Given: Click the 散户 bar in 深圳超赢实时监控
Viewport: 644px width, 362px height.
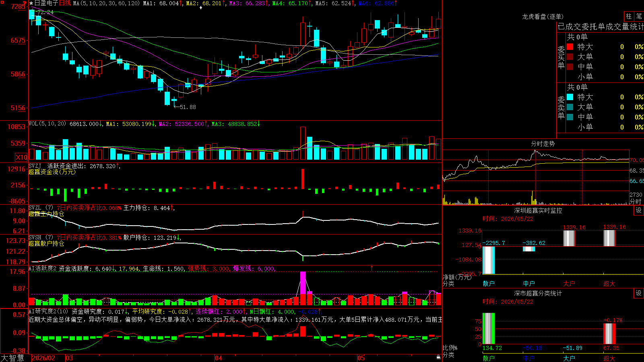Looking at the screenshot, I should click(489, 260).
